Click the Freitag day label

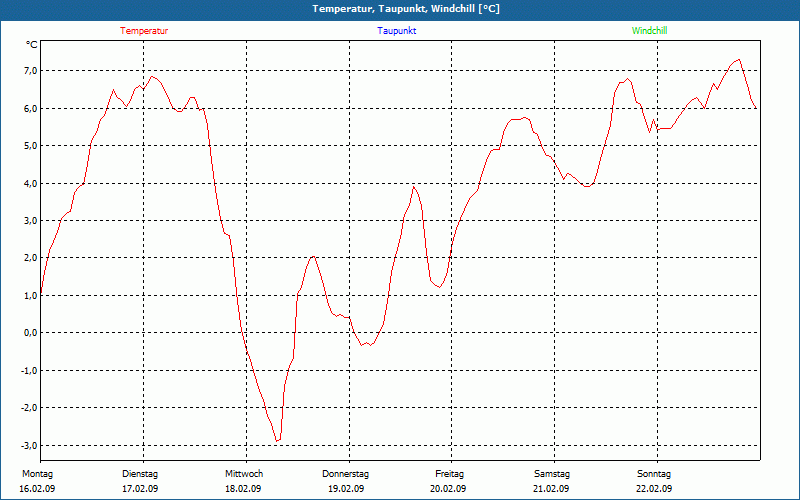click(x=449, y=474)
